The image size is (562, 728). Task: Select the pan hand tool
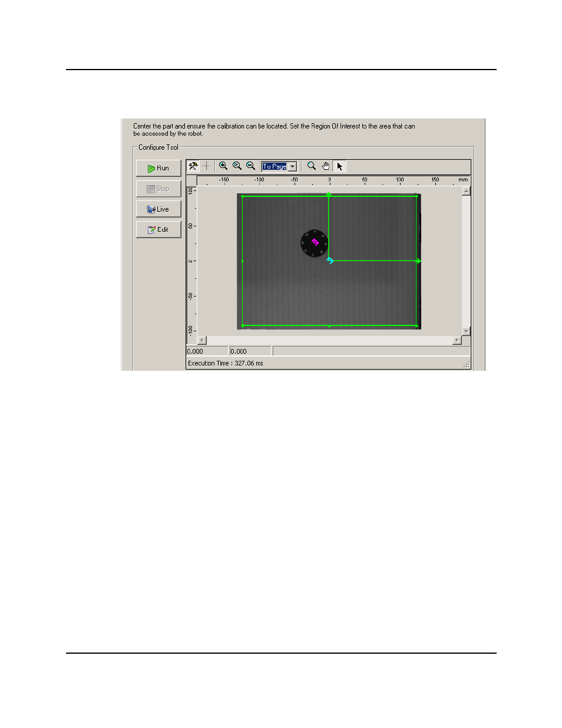point(326,166)
